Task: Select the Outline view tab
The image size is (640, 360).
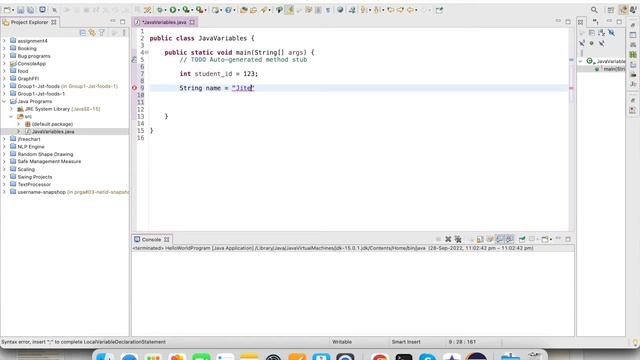Action: pyautogui.click(x=581, y=22)
